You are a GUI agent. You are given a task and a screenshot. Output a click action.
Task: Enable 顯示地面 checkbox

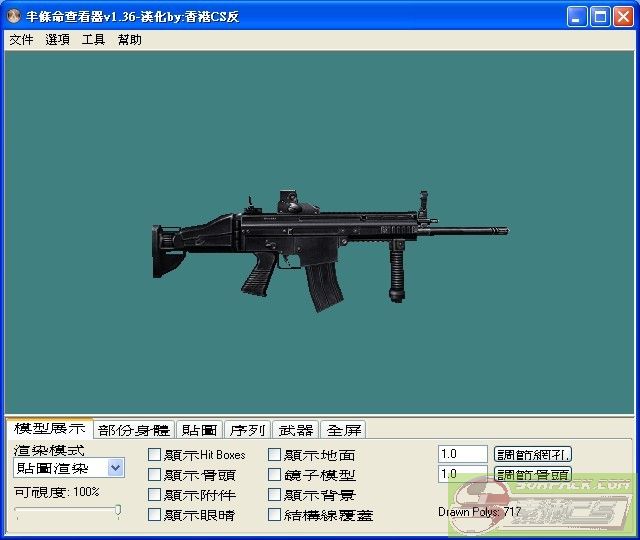click(x=274, y=454)
